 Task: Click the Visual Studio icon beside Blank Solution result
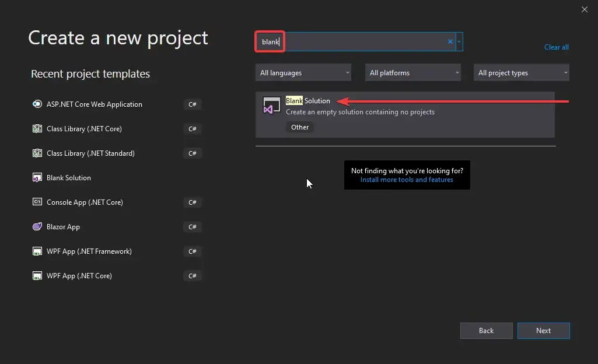271,106
